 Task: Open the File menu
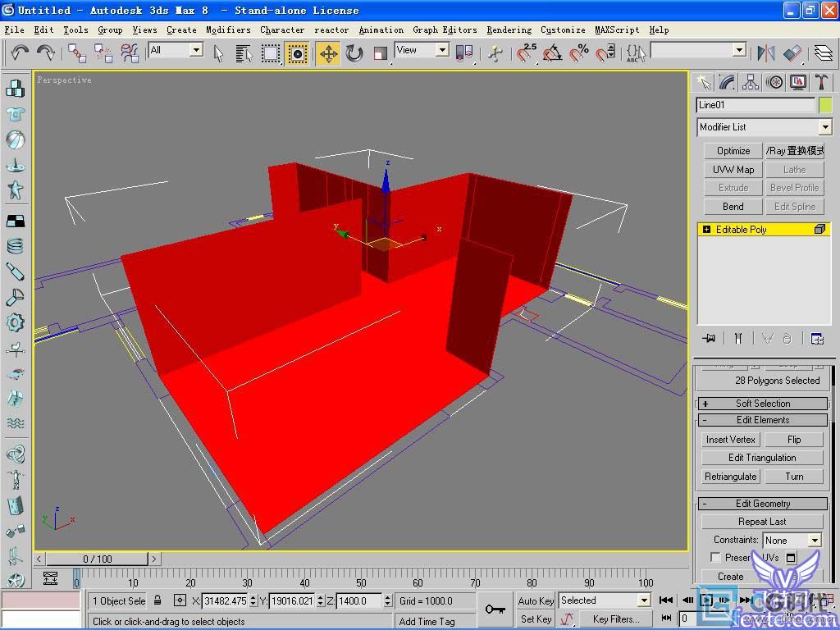(15, 30)
